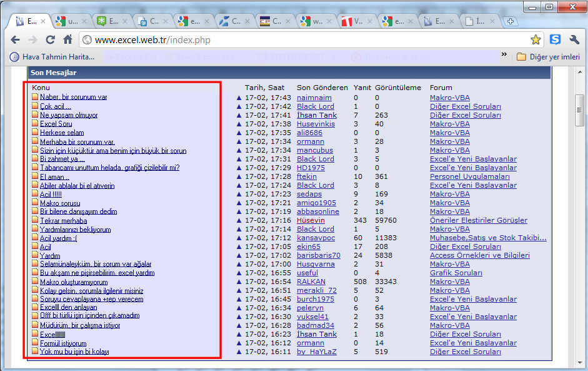This screenshot has height=371, width=588.
Task: Click folder icon next to 'Excel Soru'
Action: [36, 124]
